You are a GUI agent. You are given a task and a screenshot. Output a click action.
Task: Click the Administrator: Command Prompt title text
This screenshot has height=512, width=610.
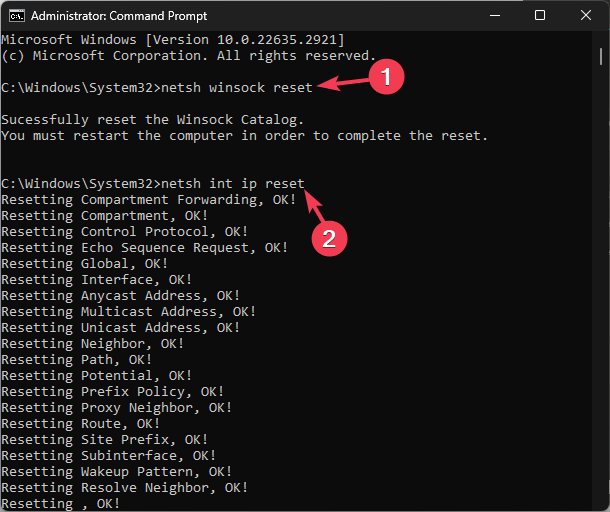pos(119,16)
